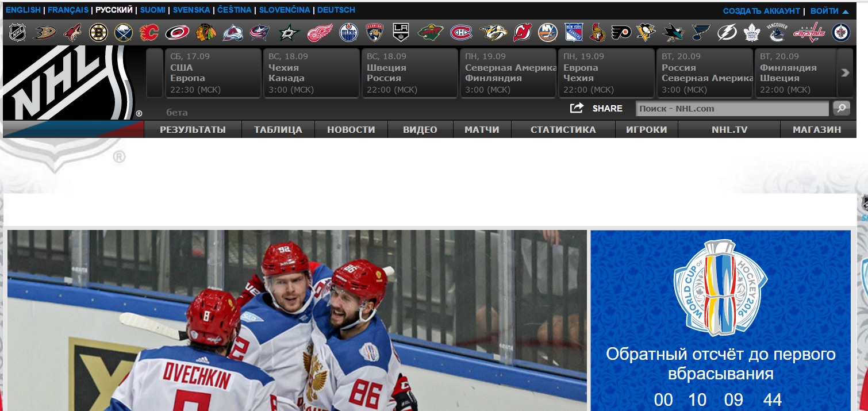The image size is (868, 411).
Task: Open the Dallas Stars team logo
Action: pyautogui.click(x=289, y=33)
